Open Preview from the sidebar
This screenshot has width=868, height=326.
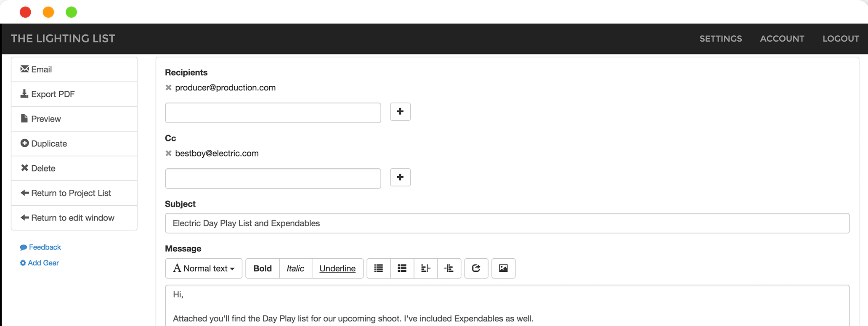click(x=74, y=119)
